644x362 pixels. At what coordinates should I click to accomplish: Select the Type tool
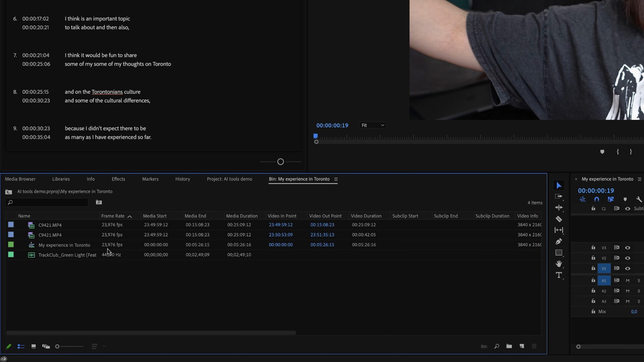[559, 275]
